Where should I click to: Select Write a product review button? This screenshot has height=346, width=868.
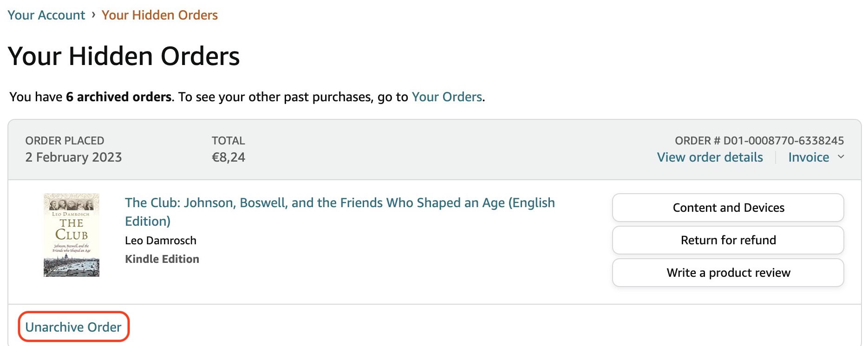(728, 273)
